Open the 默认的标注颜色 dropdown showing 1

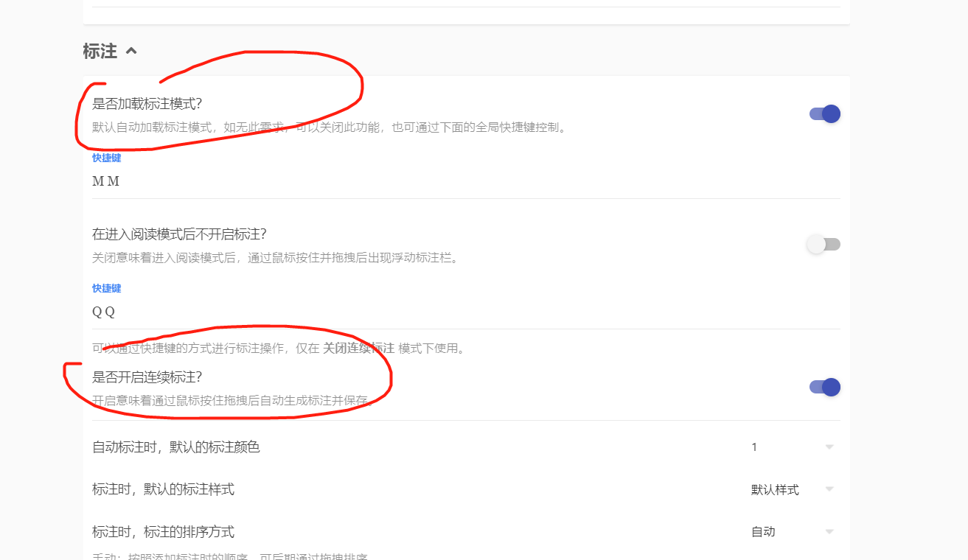(793, 447)
